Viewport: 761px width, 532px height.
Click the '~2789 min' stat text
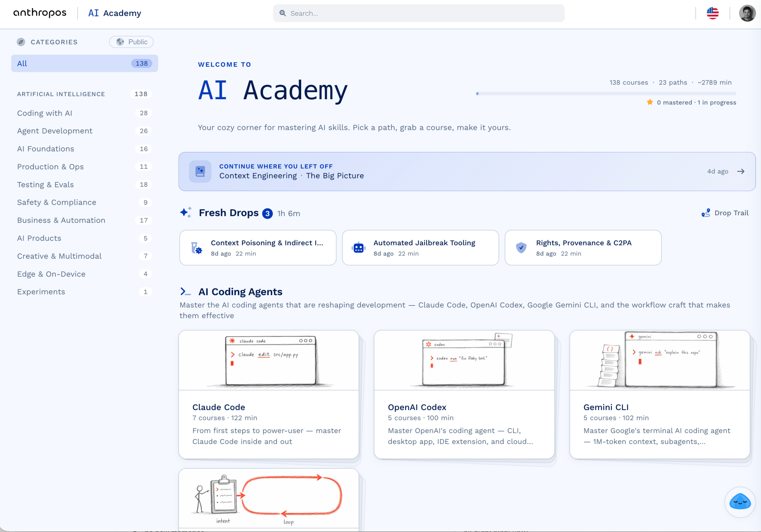pyautogui.click(x=714, y=82)
